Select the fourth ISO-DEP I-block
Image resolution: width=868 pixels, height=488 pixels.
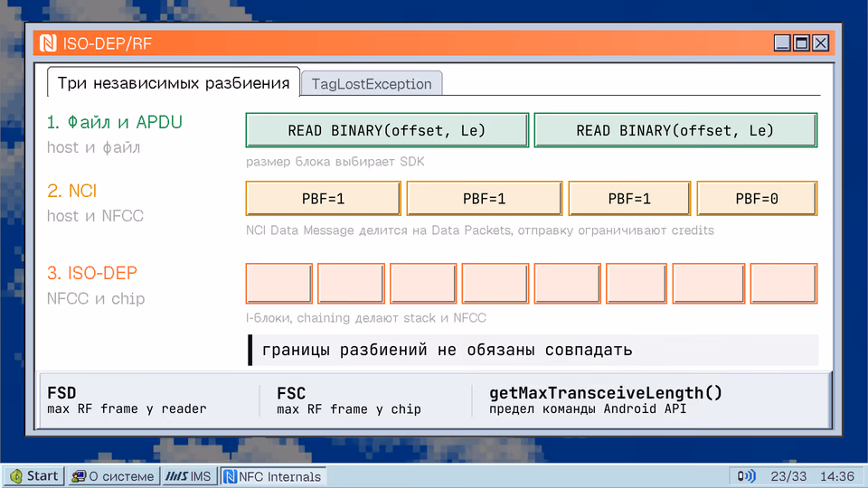pos(495,284)
